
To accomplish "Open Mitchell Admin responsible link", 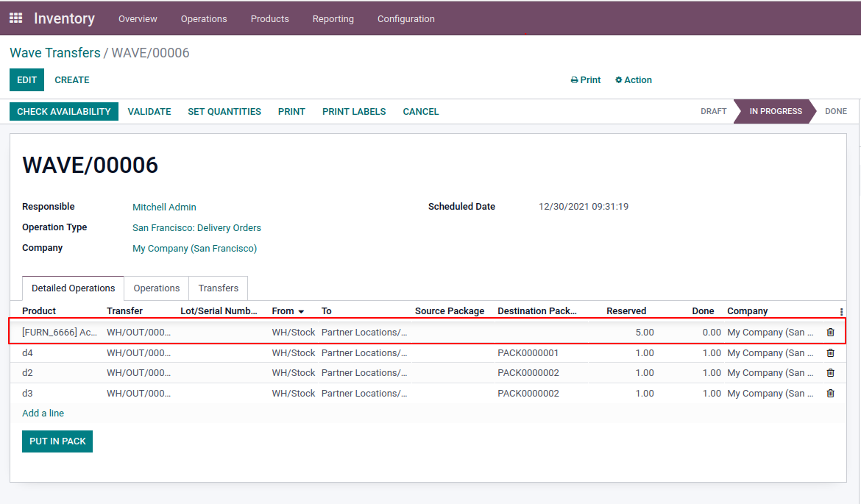I will point(164,207).
